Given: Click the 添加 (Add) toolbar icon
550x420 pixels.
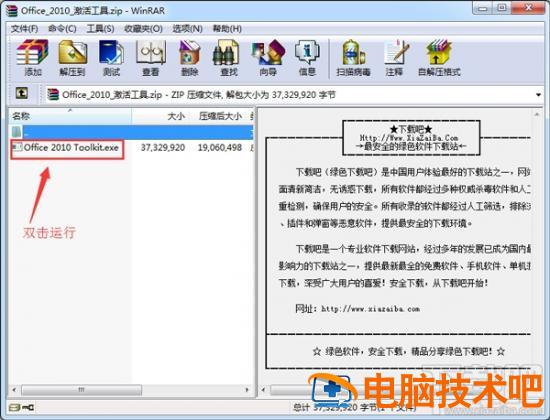Looking at the screenshot, I should tap(33, 53).
